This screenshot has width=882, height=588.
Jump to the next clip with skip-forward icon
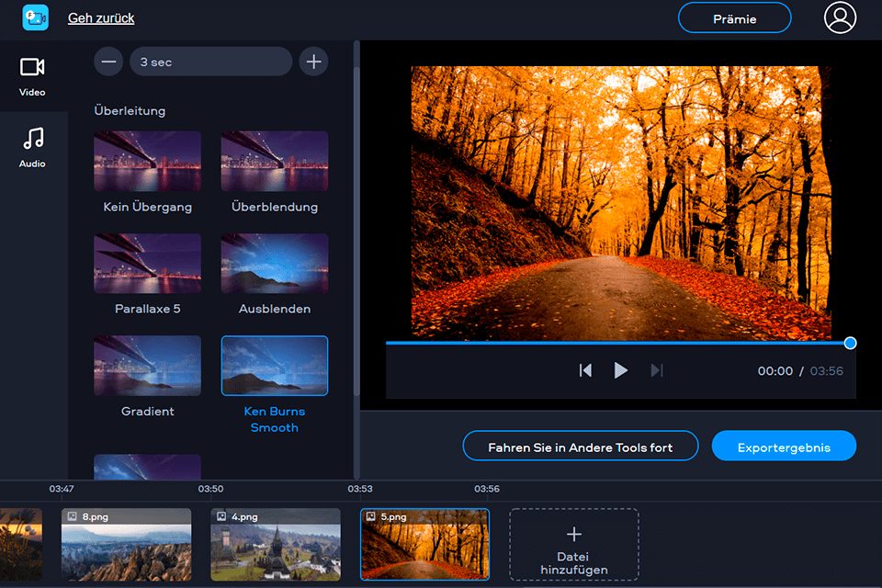point(655,370)
